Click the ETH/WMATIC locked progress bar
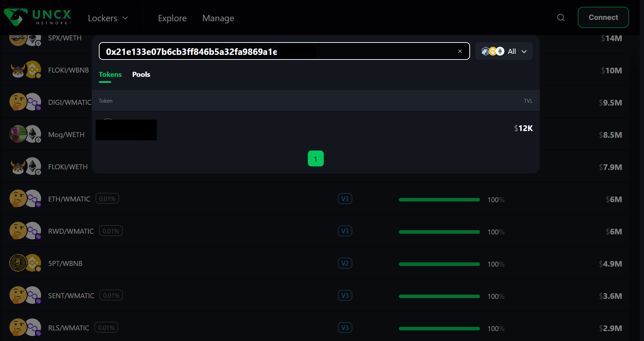The image size is (644, 341). (x=439, y=200)
